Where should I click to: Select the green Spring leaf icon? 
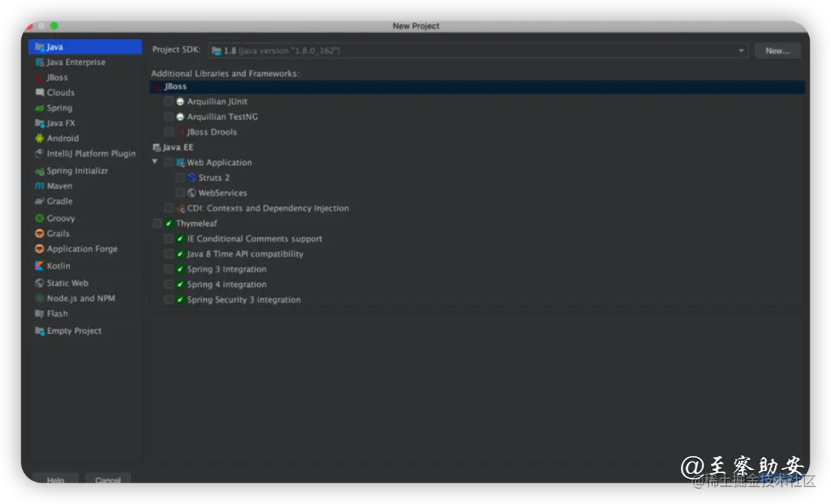[39, 108]
